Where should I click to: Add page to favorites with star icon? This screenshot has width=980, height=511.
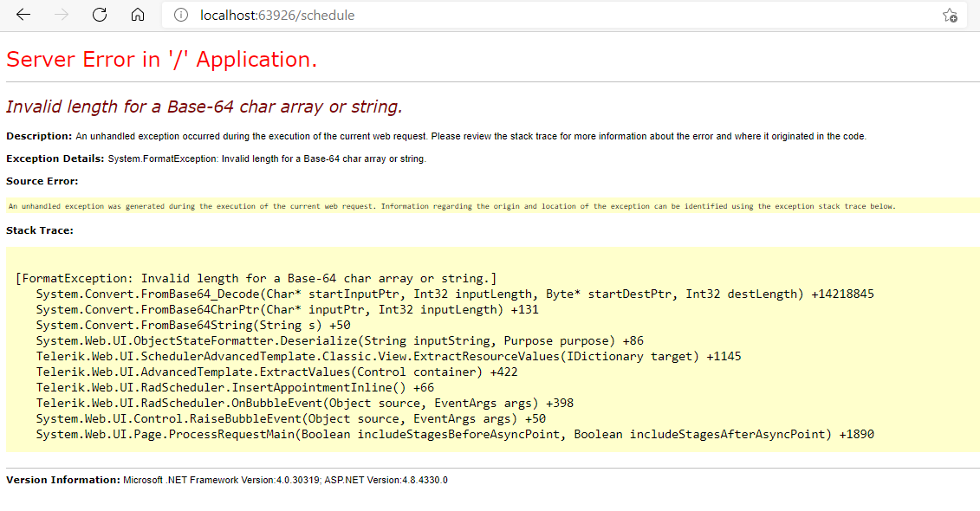950,16
